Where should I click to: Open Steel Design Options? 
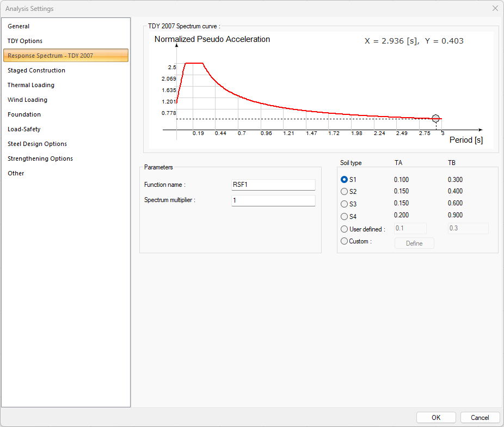click(x=37, y=144)
